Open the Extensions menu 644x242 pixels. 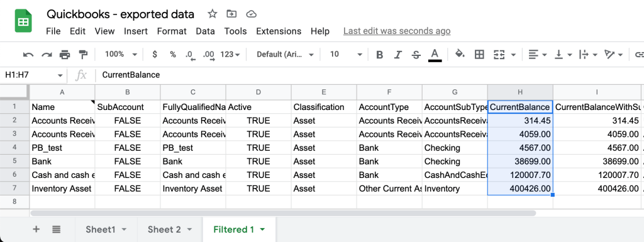[x=279, y=31]
